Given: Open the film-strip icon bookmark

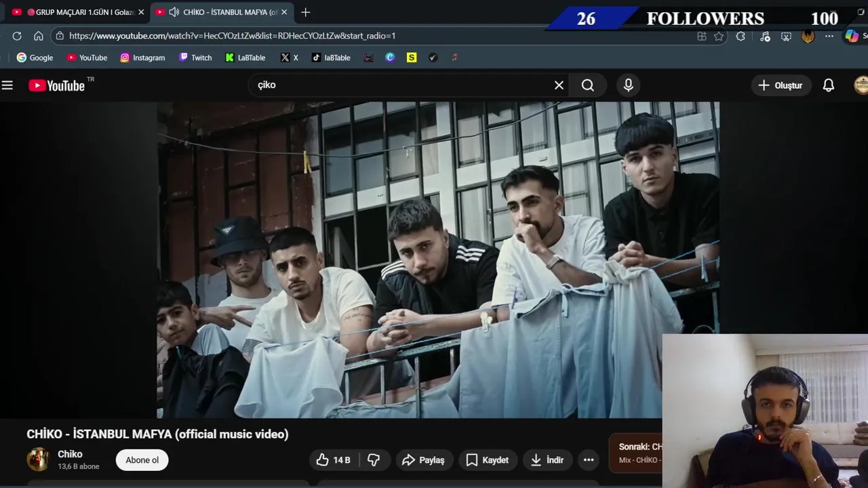Looking at the screenshot, I should pos(368,58).
